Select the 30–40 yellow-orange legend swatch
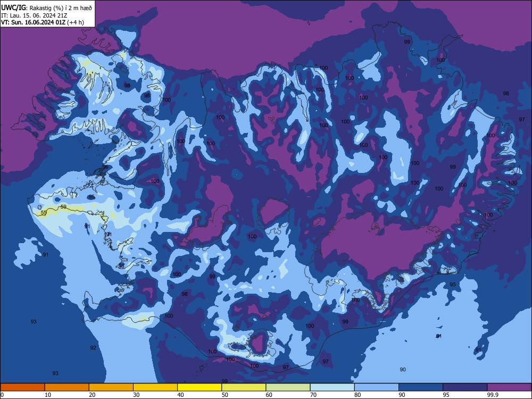The height and width of the screenshot is (399, 532). tap(155, 387)
